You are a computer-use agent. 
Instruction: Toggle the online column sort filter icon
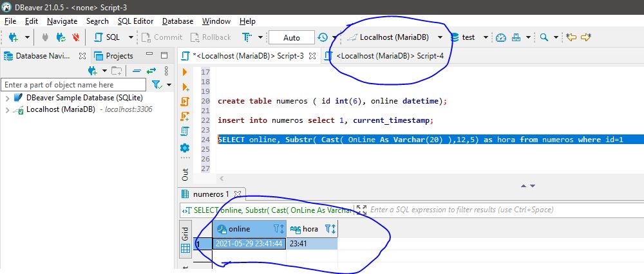coord(279,229)
